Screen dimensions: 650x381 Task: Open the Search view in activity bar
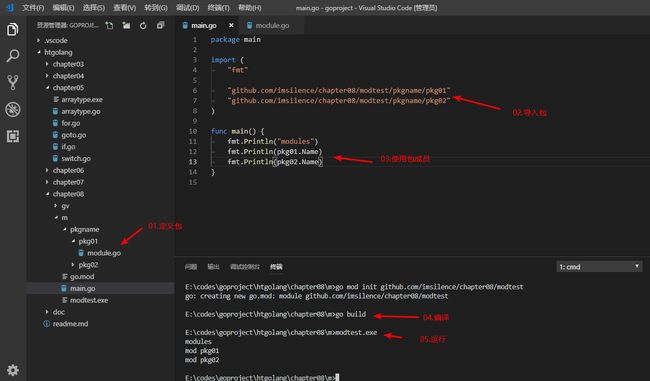pyautogui.click(x=12, y=56)
